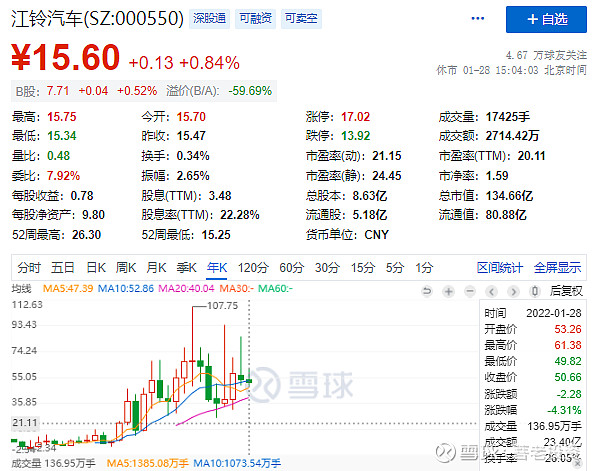Screen dimensions: 598x471
Task: Switch to the 五日 chart tab
Action: 63,268
